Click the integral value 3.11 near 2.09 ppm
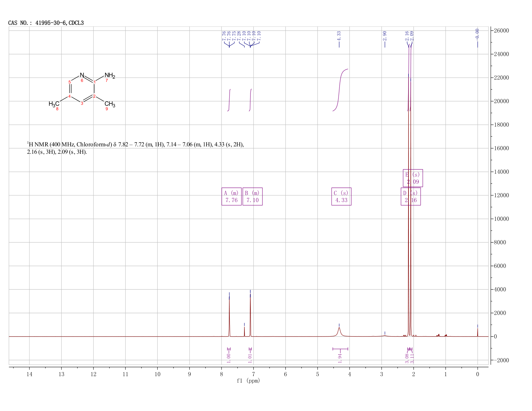 pos(412,358)
